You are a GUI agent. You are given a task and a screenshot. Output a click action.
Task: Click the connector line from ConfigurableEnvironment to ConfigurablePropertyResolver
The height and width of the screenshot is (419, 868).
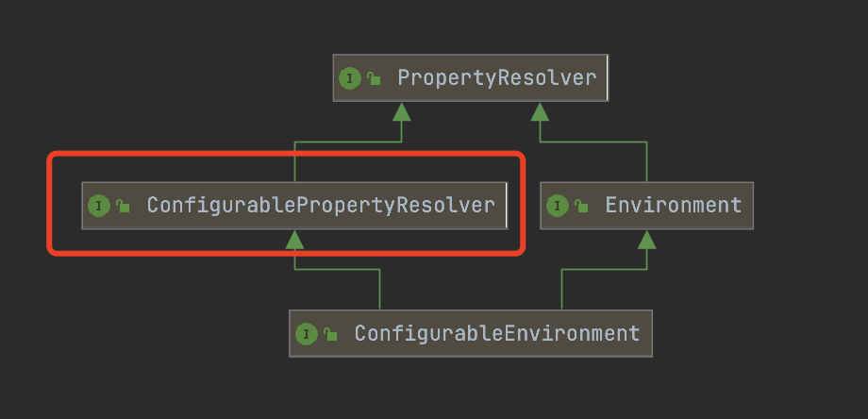click(x=379, y=290)
